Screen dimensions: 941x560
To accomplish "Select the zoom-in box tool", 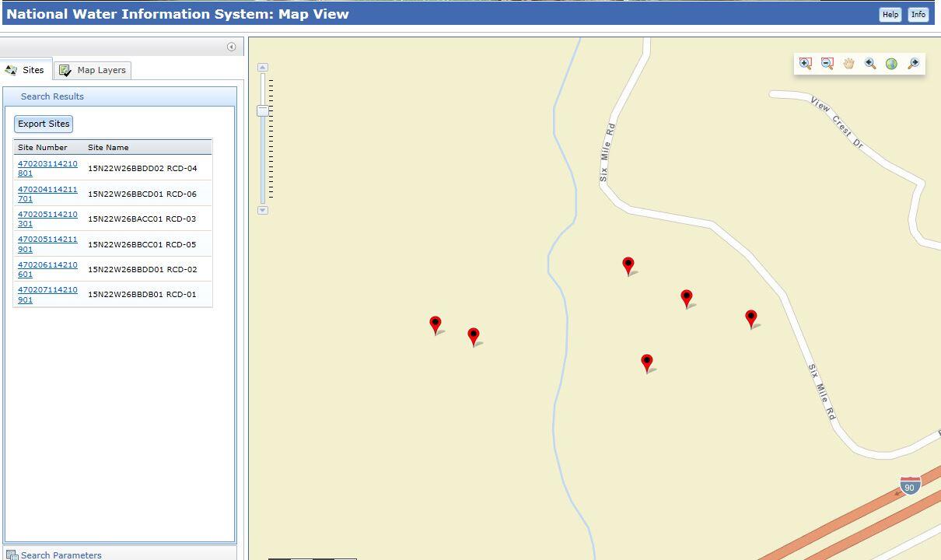I will pyautogui.click(x=806, y=64).
